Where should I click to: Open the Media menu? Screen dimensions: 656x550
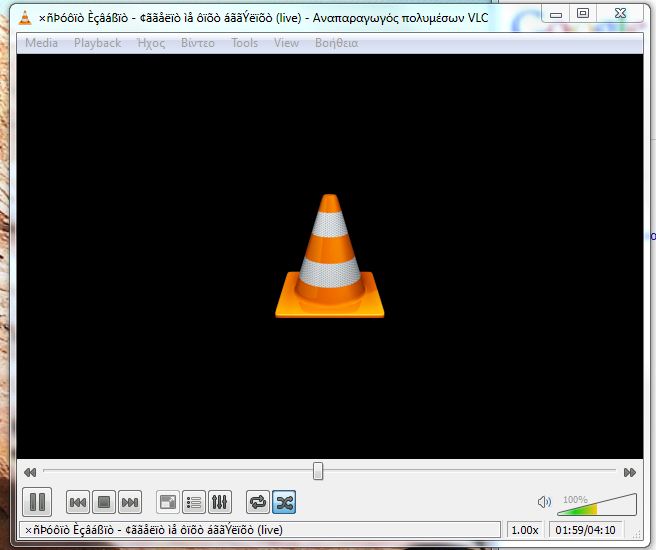pyautogui.click(x=41, y=43)
